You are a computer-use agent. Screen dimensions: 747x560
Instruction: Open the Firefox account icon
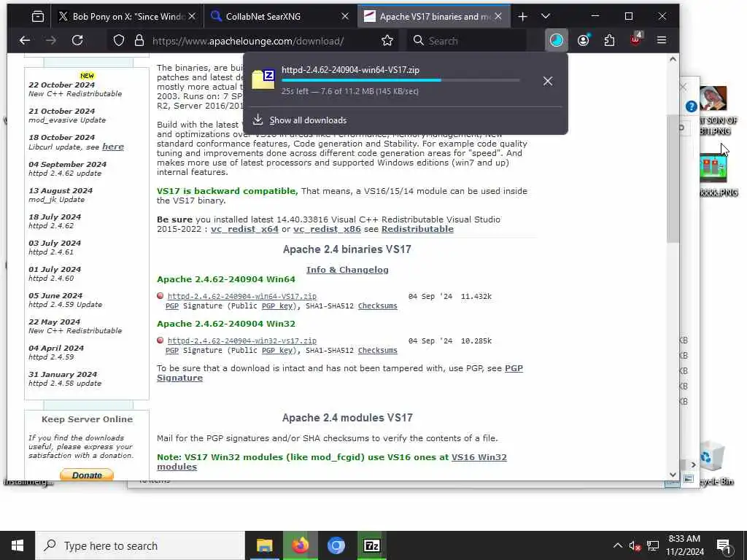[x=583, y=41]
